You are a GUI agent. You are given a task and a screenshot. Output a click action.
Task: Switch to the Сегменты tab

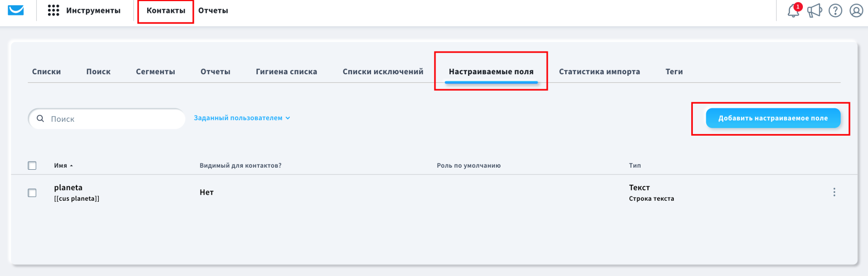click(156, 72)
